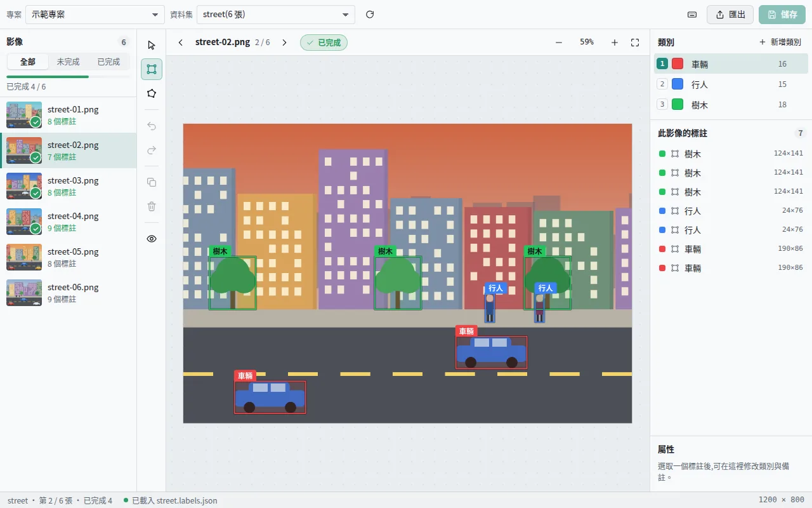Click the refresh dataset icon
812x508 pixels.
pos(370,15)
